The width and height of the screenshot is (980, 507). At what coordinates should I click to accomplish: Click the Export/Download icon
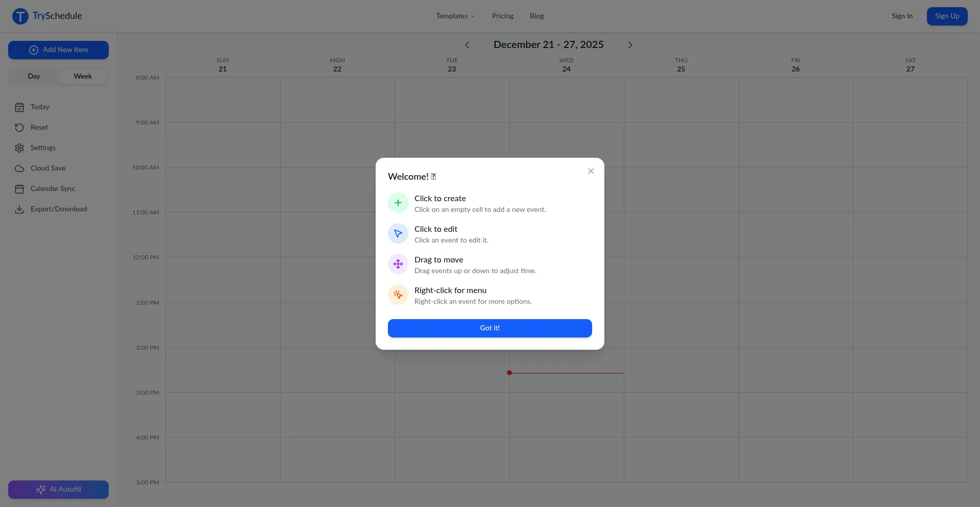19,209
